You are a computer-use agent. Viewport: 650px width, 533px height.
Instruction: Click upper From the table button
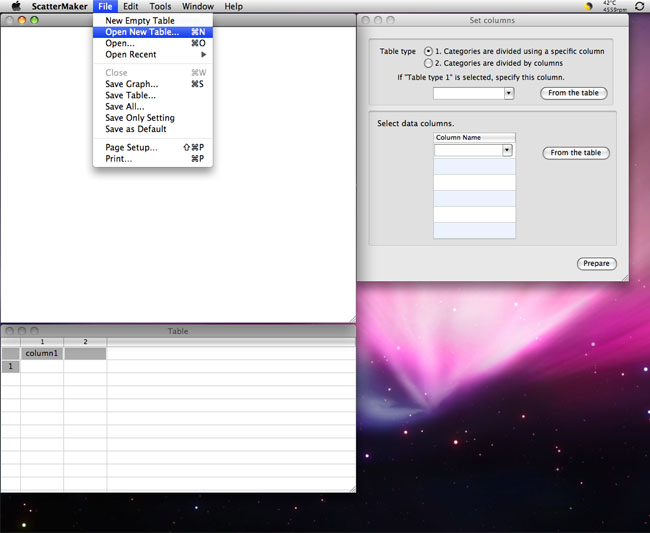coord(573,93)
